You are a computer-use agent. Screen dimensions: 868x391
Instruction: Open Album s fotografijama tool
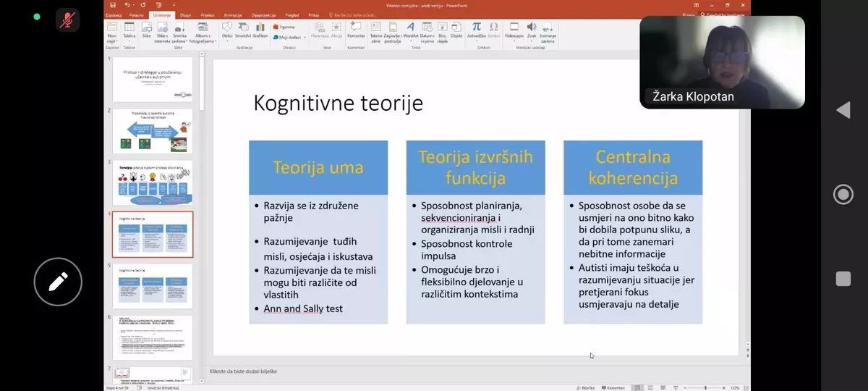(x=203, y=33)
